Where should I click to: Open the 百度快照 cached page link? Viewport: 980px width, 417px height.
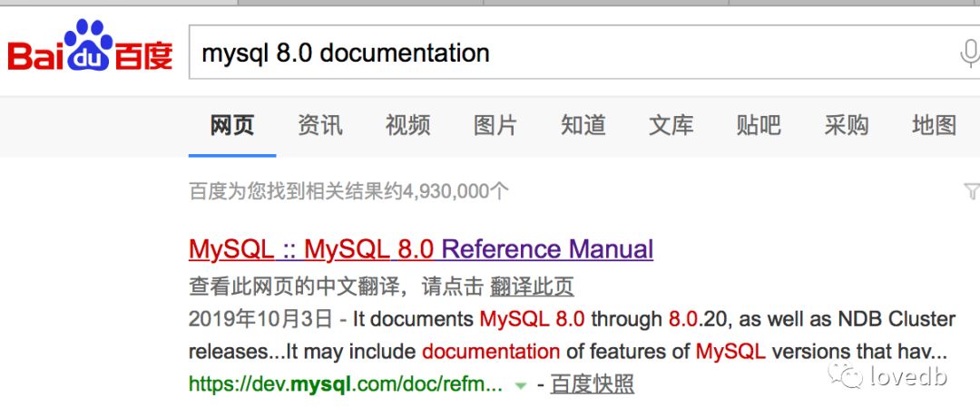coord(592,384)
